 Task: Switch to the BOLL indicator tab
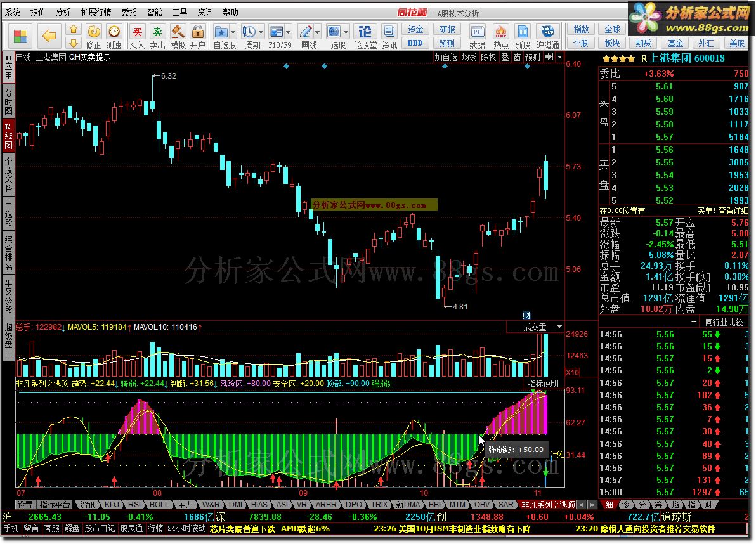pos(159,505)
